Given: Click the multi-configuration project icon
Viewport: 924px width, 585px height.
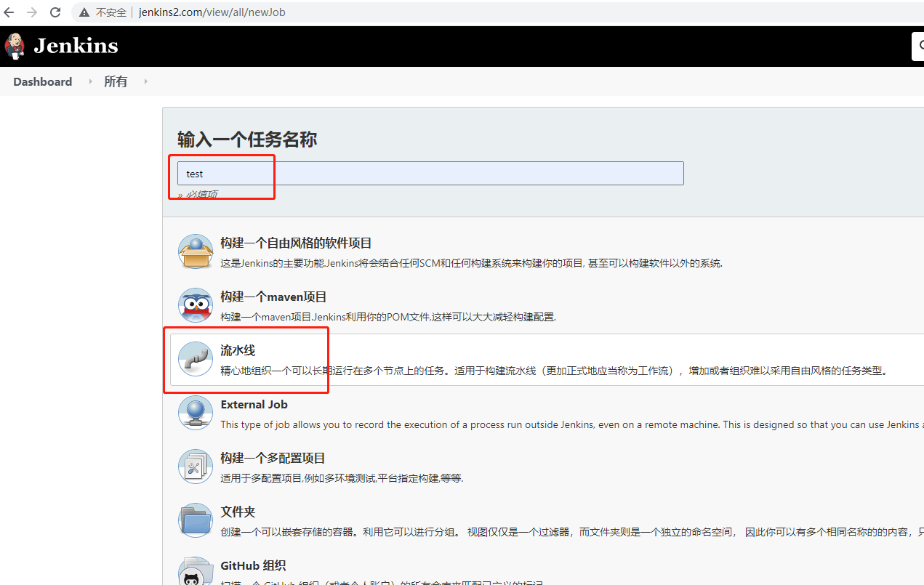Looking at the screenshot, I should (x=195, y=467).
